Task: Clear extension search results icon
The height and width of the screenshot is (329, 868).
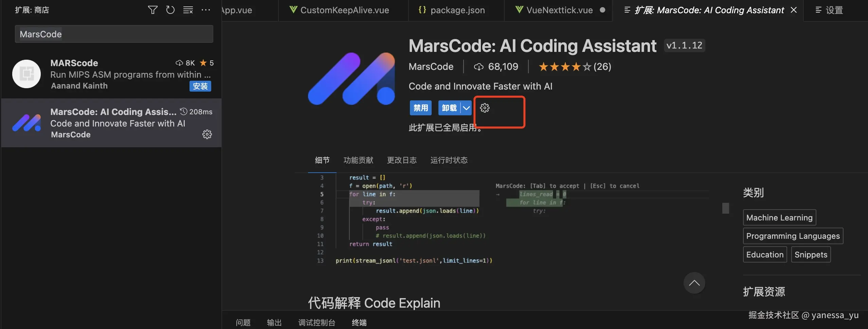Action: point(188,10)
